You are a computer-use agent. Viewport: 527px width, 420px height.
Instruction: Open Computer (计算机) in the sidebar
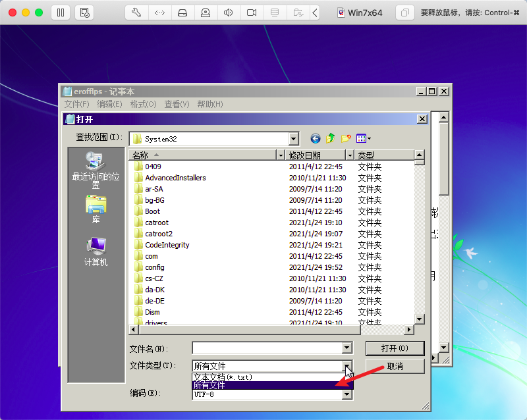96,251
